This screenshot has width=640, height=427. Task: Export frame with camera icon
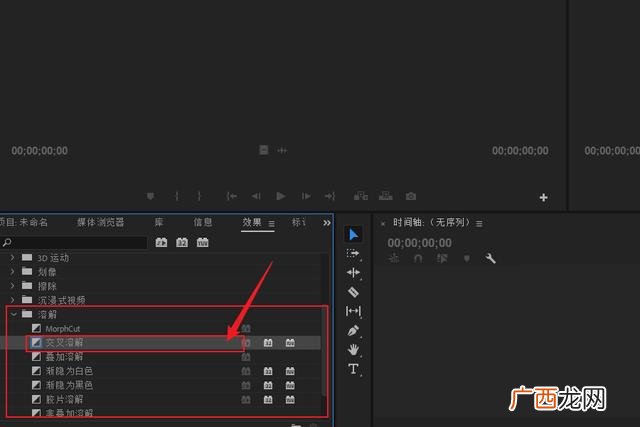(x=411, y=196)
